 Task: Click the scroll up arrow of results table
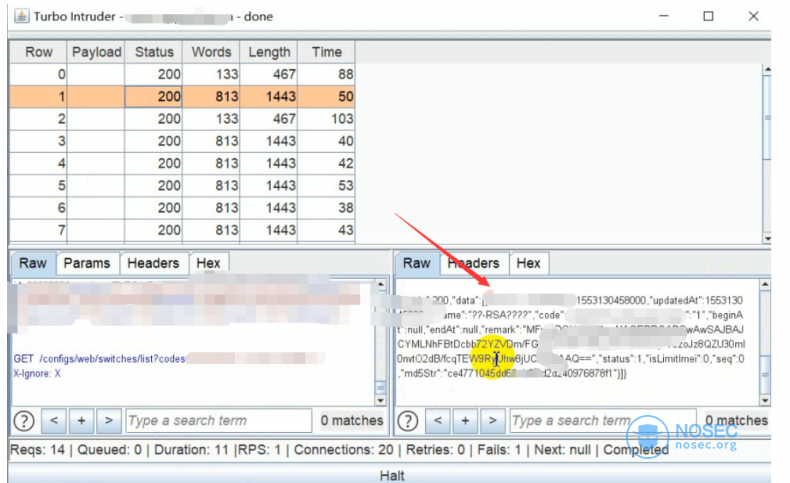tap(767, 69)
